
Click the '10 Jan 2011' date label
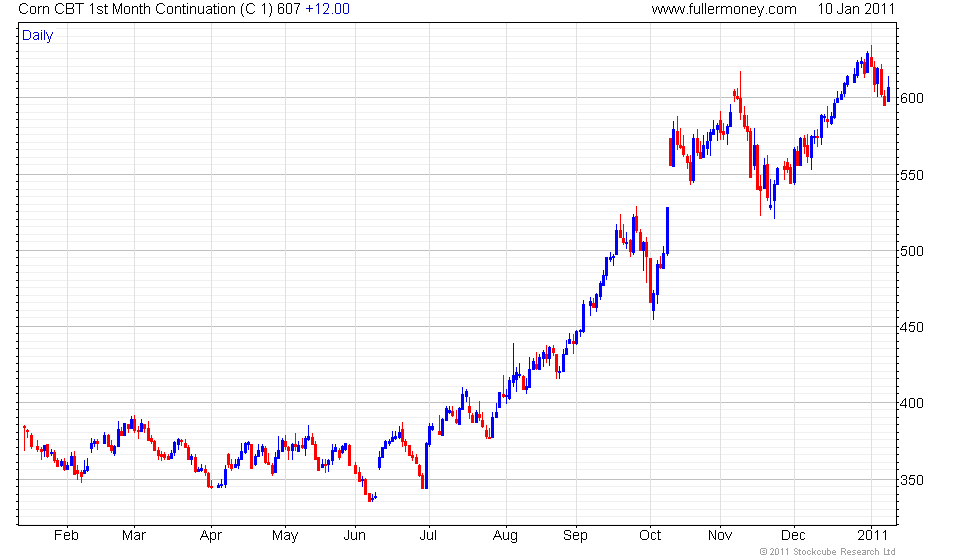tap(856, 9)
